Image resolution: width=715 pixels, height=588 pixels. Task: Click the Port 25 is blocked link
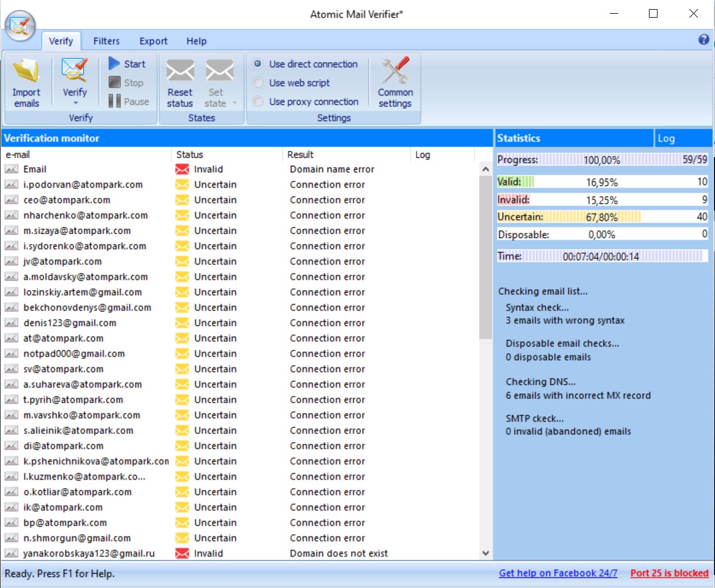[x=669, y=573]
